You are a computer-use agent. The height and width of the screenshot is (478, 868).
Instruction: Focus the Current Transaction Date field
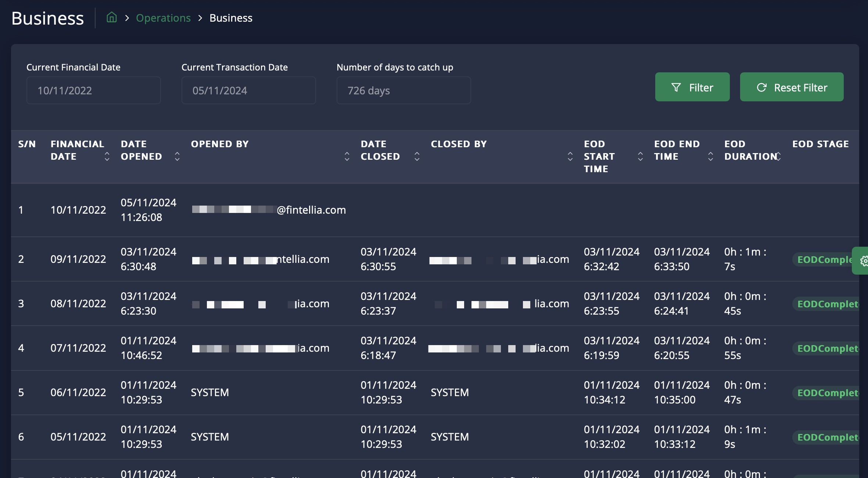coord(248,90)
